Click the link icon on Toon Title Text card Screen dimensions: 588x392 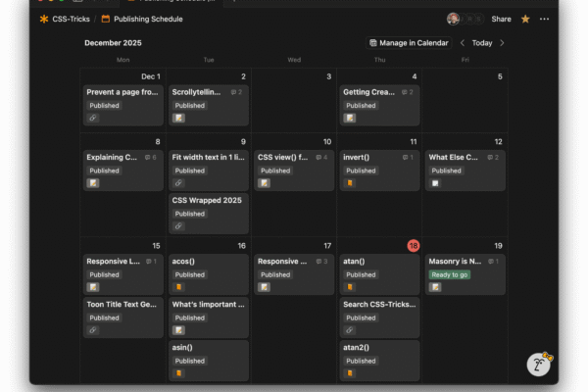93,330
